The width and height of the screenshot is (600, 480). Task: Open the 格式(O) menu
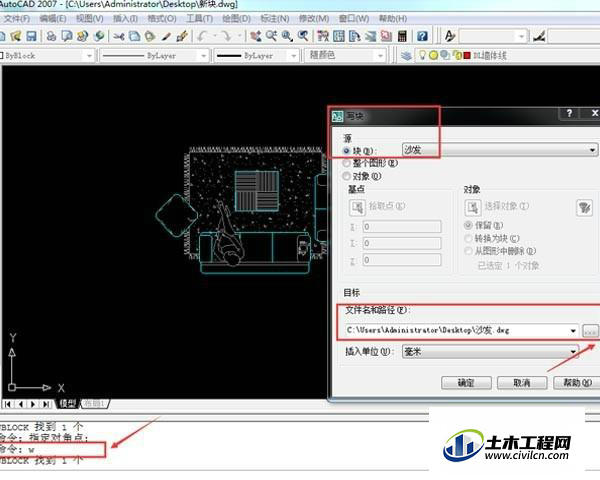pyautogui.click(x=161, y=18)
